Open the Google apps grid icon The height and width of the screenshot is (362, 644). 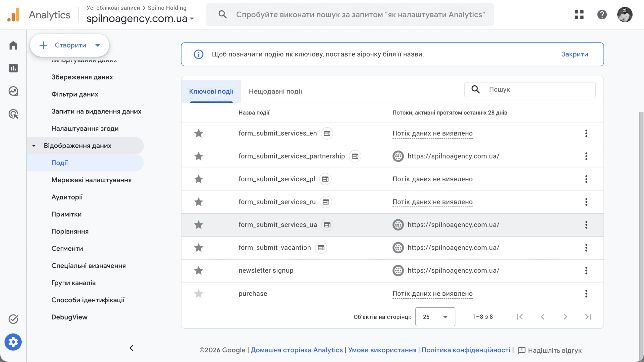pos(579,15)
